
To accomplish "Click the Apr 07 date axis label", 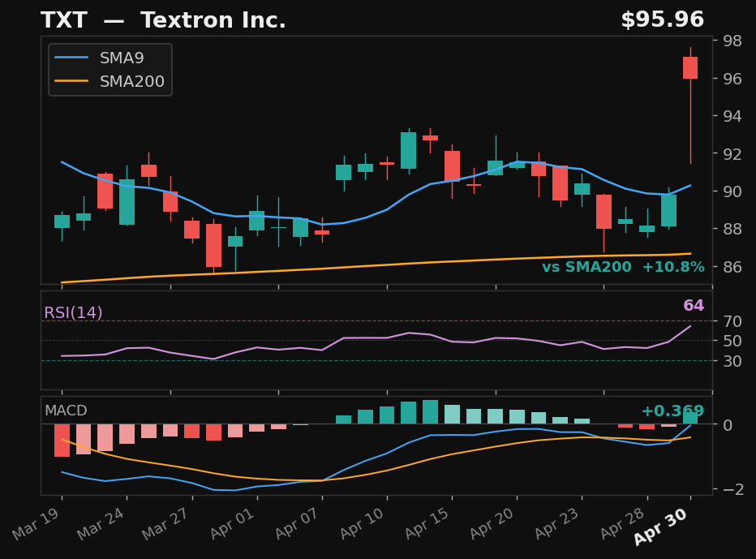I will [297, 524].
